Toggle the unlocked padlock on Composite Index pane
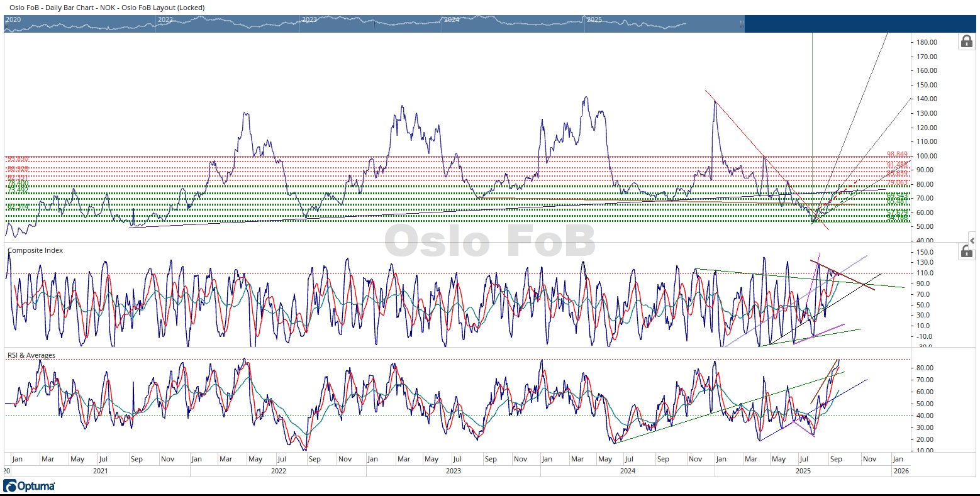 (x=966, y=251)
